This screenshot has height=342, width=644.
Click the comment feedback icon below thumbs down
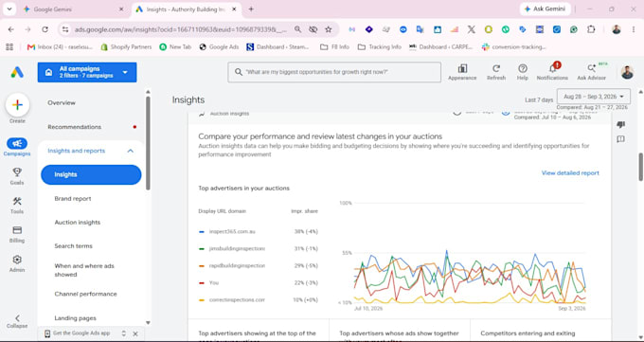pos(620,139)
